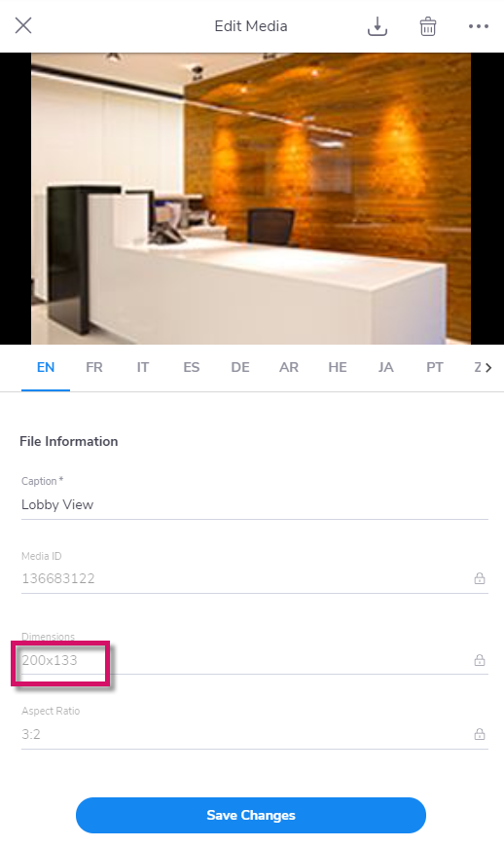Click the lobby image preview
The width and height of the screenshot is (504, 847).
(251, 199)
